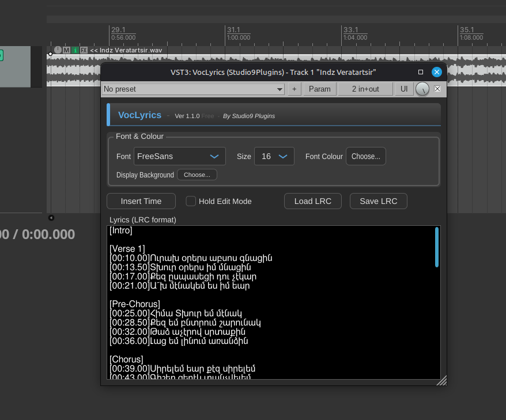506x420 pixels.
Task: Toggle plugin bypass checkbox in FX header
Action: [x=437, y=89]
